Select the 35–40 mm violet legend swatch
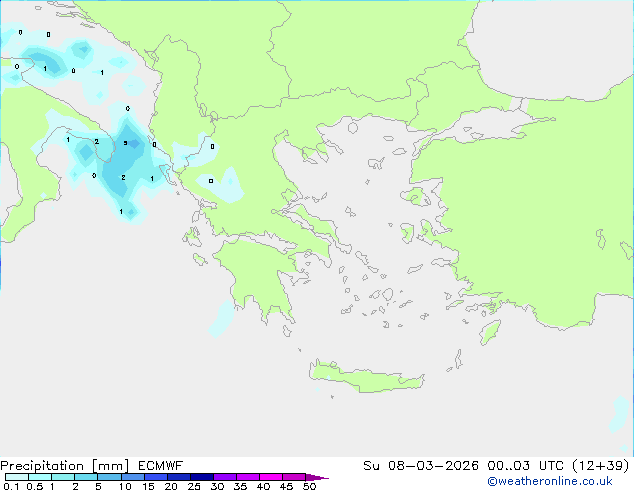The image size is (634, 490). coord(247,477)
